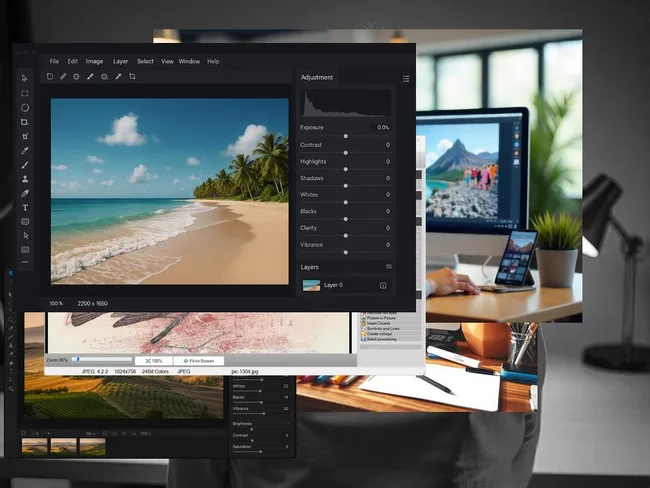650x488 pixels.
Task: Click the ruler icon in the options bar
Action: click(x=63, y=76)
